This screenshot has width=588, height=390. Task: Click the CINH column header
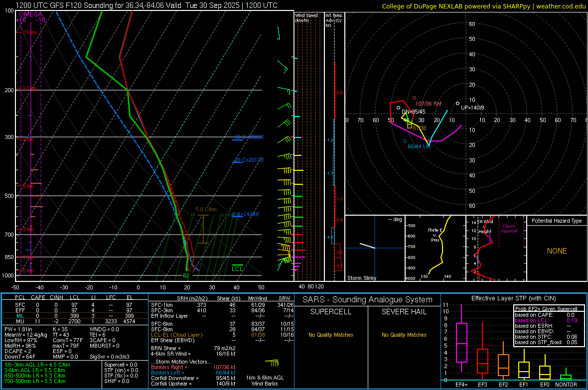click(57, 297)
